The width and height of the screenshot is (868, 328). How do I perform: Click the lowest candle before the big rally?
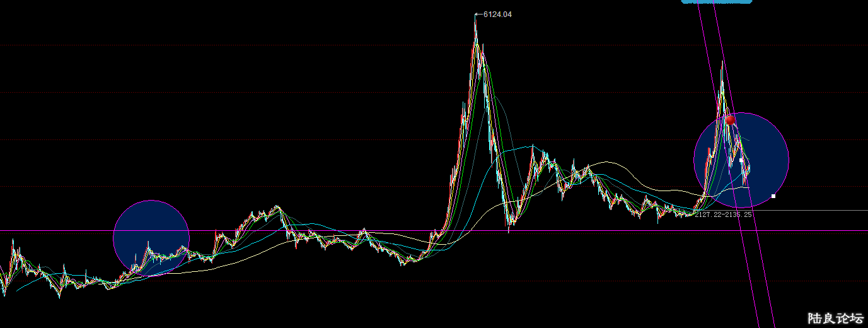coord(402,264)
